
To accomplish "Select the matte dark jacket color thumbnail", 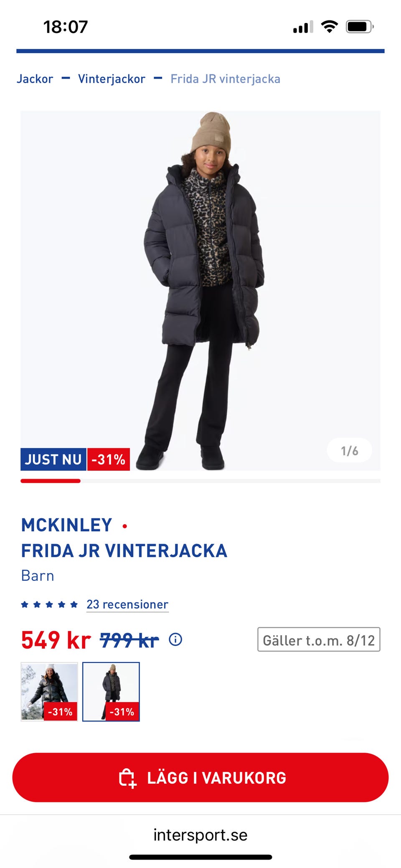I will [x=111, y=691].
